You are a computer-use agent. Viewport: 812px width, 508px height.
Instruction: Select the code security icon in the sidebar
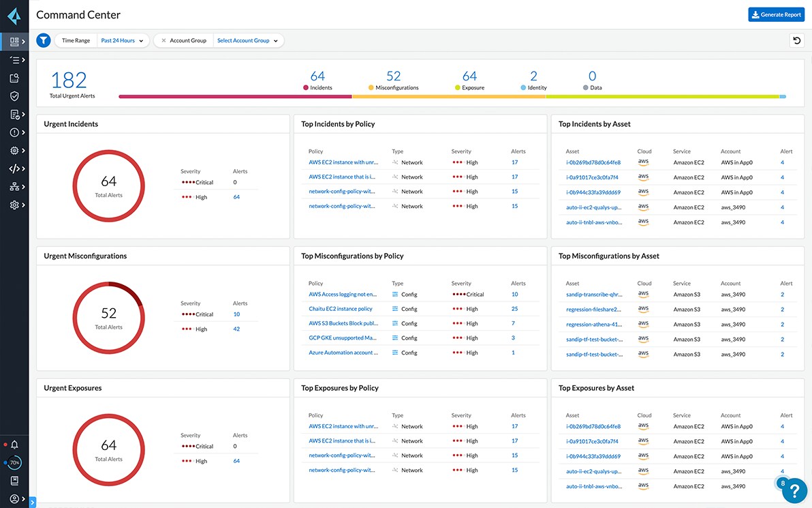tap(14, 168)
